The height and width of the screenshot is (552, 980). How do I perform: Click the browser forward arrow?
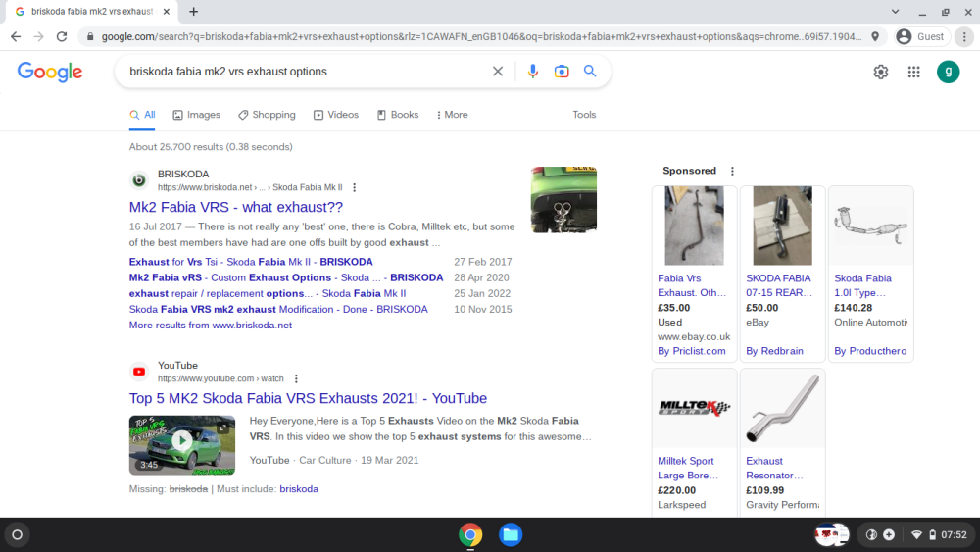pyautogui.click(x=39, y=37)
